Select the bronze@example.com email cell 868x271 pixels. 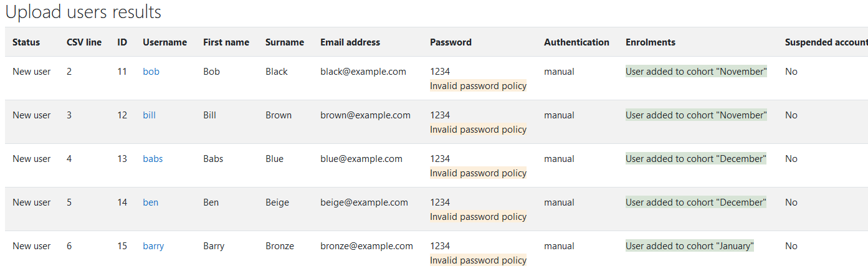coord(366,246)
